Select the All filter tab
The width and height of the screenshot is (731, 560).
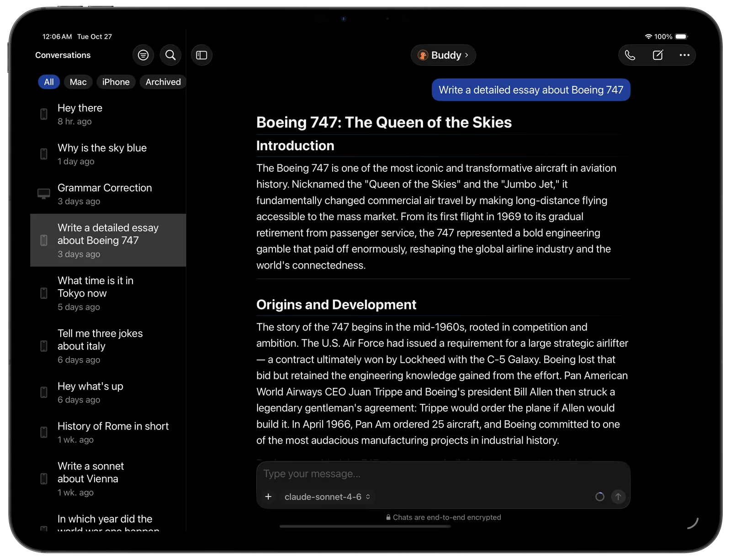tap(49, 82)
